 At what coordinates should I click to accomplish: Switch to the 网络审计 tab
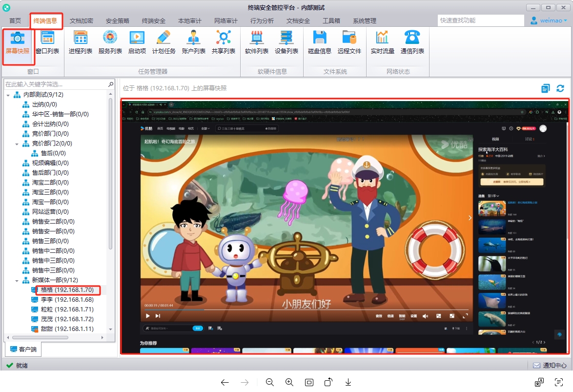click(x=226, y=21)
